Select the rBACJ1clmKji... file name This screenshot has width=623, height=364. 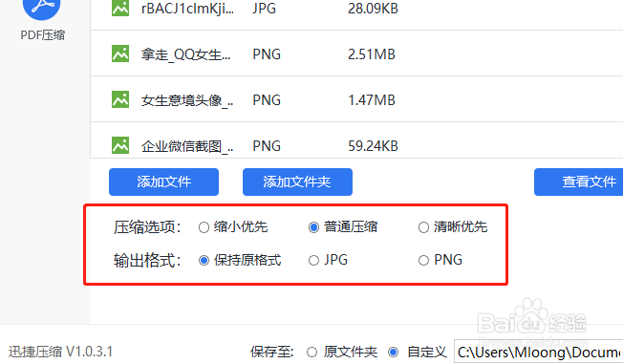pos(187,9)
